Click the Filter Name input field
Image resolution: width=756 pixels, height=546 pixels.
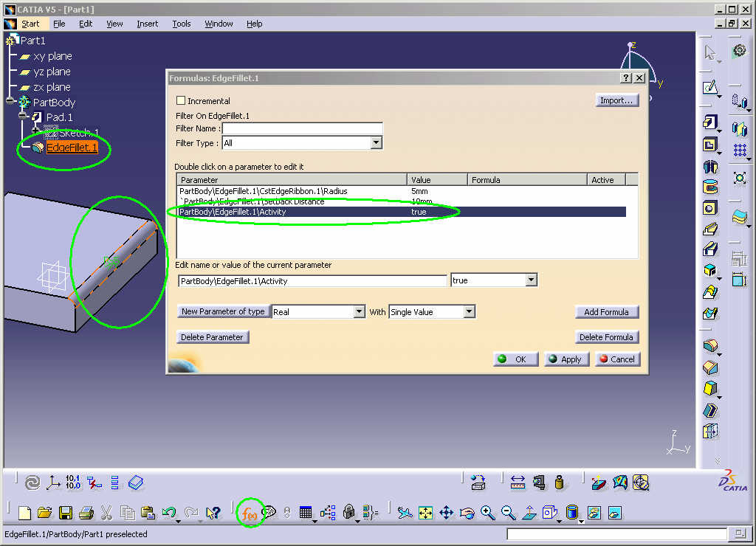(302, 128)
